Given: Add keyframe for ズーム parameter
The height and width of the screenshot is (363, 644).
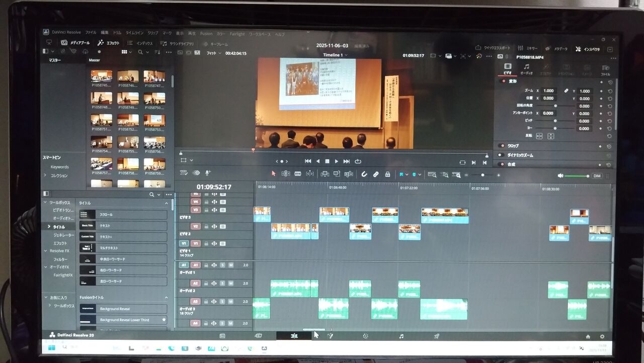Looking at the screenshot, I should [601, 91].
